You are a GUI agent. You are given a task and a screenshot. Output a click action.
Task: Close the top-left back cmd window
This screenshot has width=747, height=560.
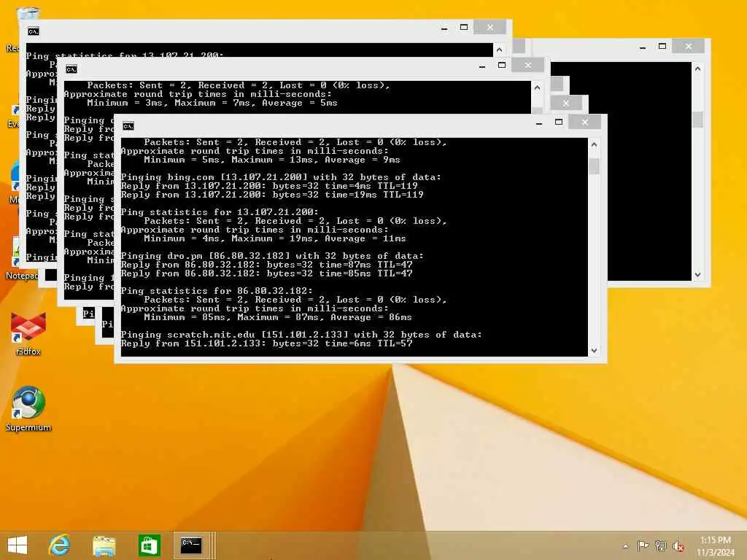pos(489,27)
